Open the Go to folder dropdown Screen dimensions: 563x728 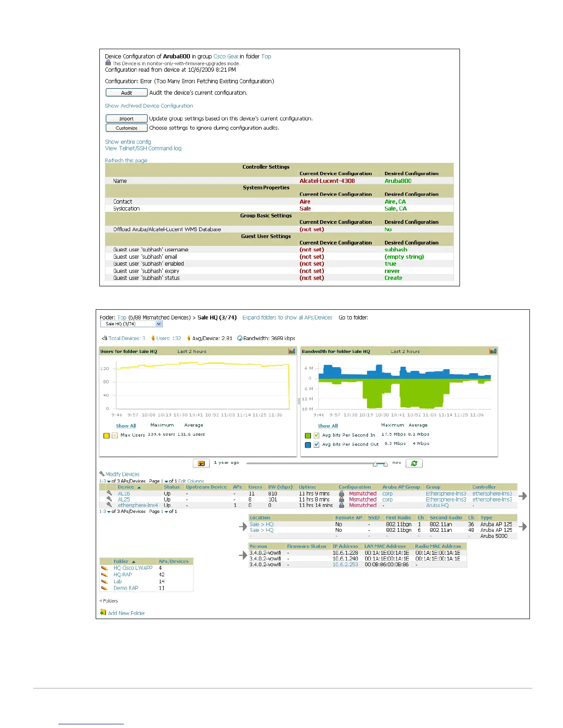[x=132, y=324]
